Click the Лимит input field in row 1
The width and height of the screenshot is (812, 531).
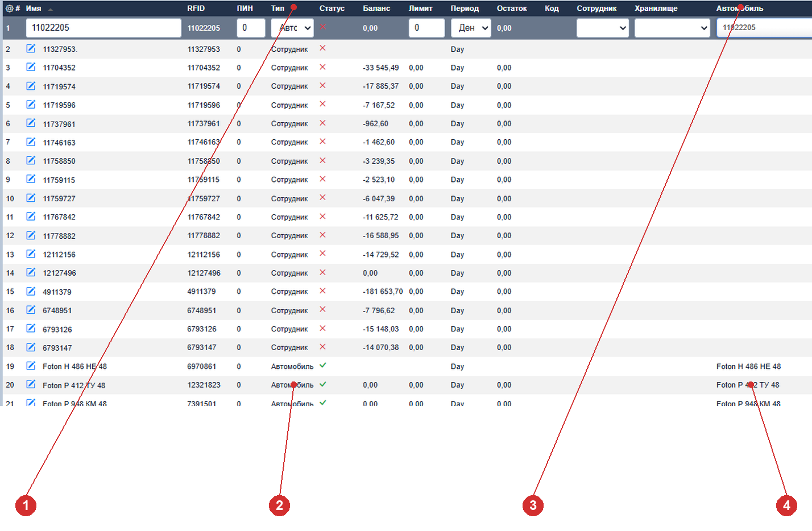click(426, 28)
